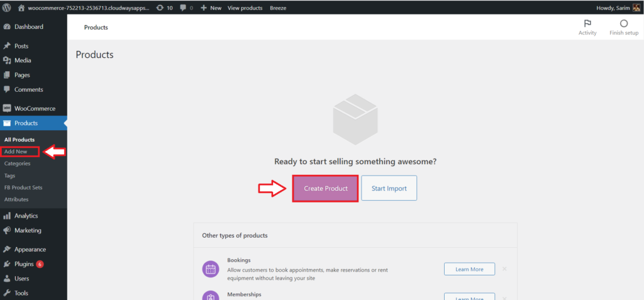644x300 pixels.
Task: Open the updates icon showing 10
Action: [x=160, y=8]
